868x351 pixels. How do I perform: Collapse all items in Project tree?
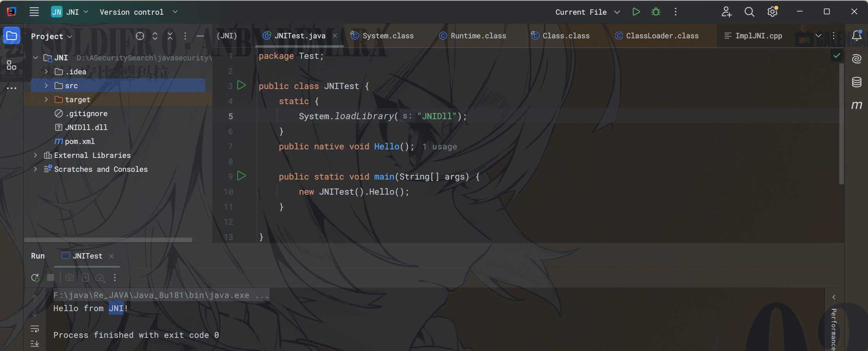click(x=170, y=36)
